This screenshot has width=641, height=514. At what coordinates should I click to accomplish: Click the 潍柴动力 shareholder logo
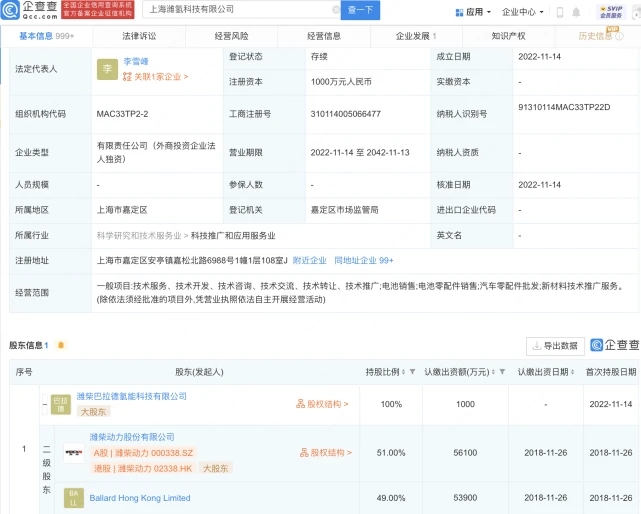click(75, 452)
